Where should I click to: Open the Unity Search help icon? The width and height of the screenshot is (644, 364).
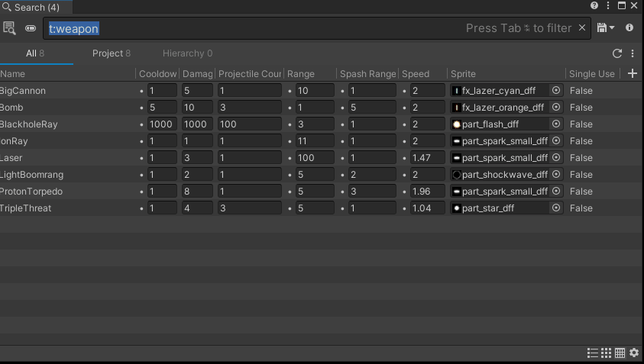[594, 6]
